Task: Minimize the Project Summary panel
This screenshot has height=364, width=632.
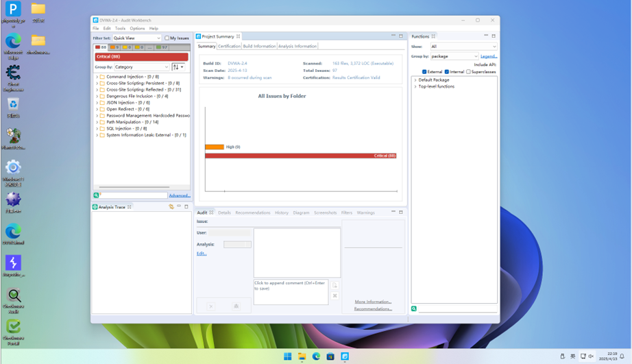Action: point(393,36)
